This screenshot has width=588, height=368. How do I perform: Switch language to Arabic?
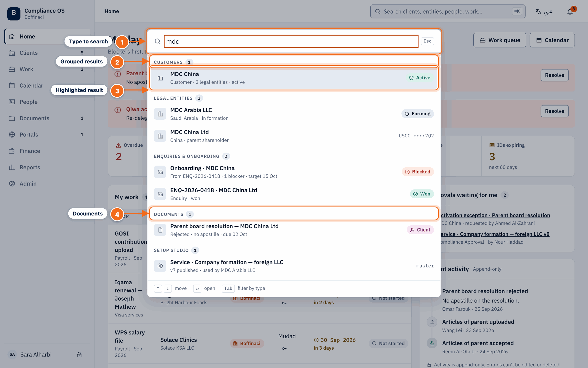click(x=544, y=12)
